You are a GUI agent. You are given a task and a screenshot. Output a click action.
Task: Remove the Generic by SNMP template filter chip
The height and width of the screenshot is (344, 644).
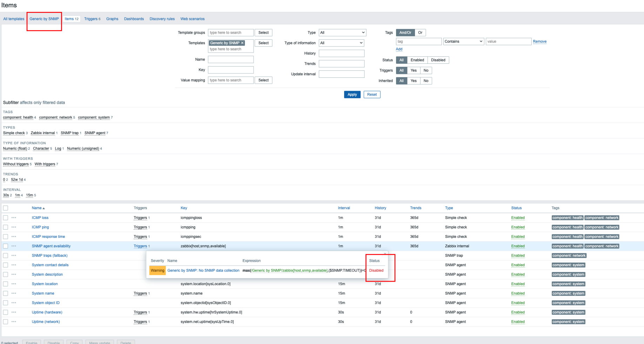tap(242, 43)
